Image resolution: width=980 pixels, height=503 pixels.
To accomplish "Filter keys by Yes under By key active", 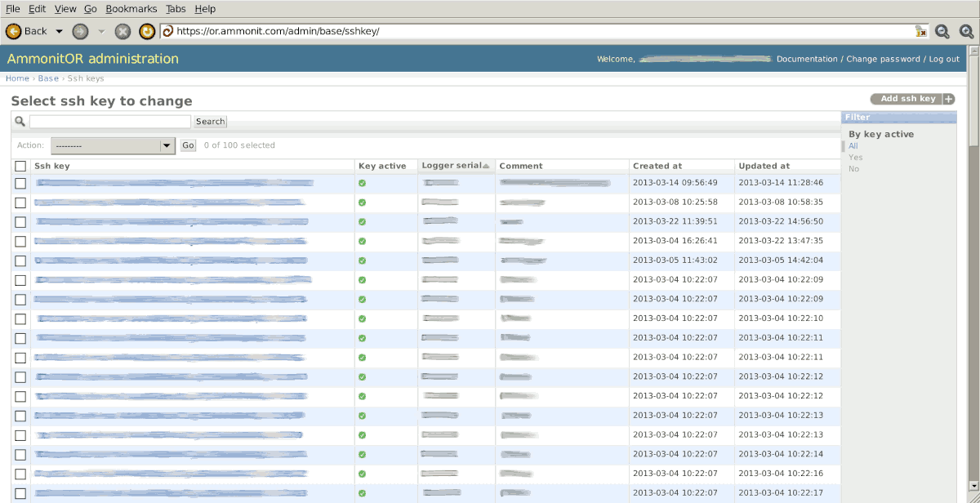I will click(854, 157).
